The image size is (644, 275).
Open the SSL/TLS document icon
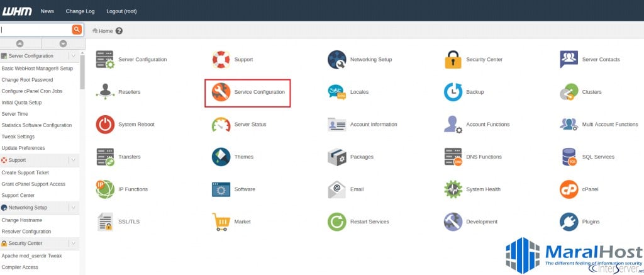pyautogui.click(x=105, y=222)
